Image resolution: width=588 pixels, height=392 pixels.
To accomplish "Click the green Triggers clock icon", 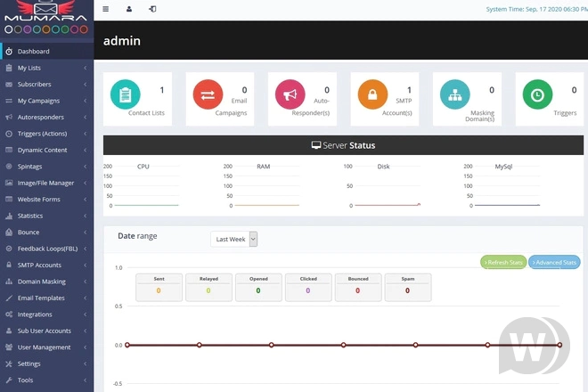I will 537,94.
